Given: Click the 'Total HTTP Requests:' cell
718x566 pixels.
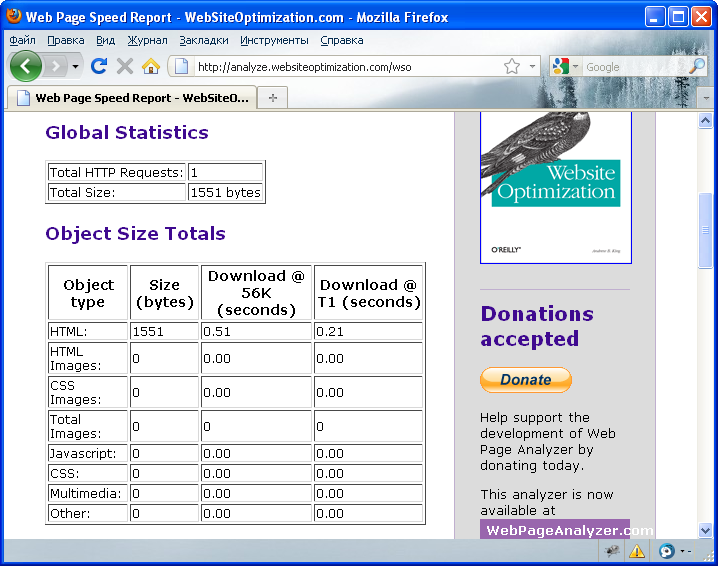Looking at the screenshot, I should [x=117, y=172].
